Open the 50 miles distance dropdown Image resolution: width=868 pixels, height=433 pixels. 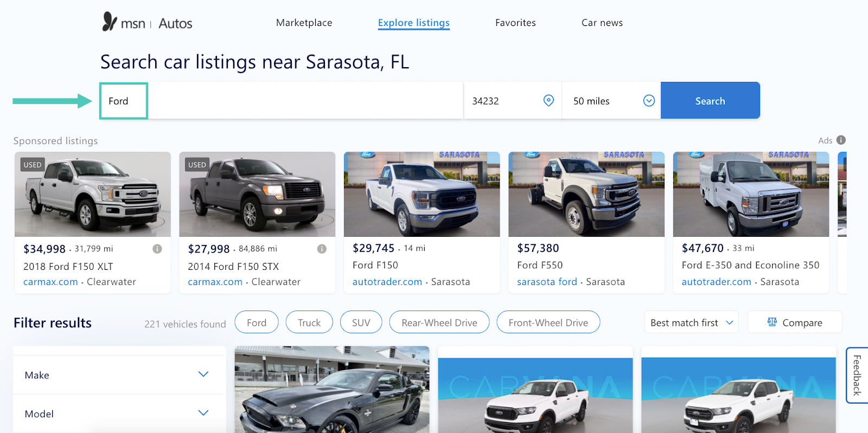pos(611,101)
